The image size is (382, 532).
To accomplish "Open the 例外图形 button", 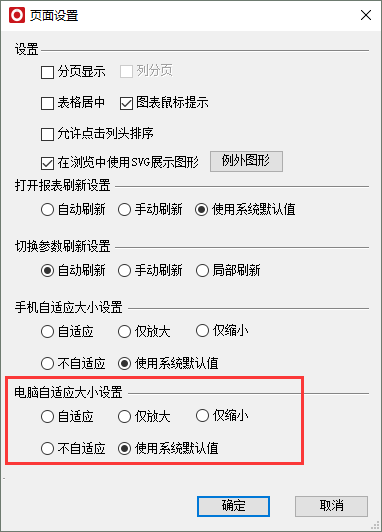I will (x=246, y=161).
